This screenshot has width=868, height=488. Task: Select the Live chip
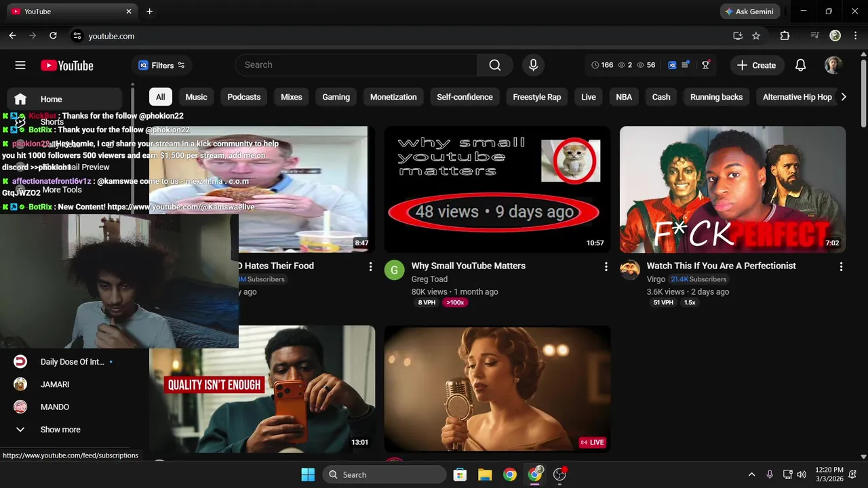point(589,97)
